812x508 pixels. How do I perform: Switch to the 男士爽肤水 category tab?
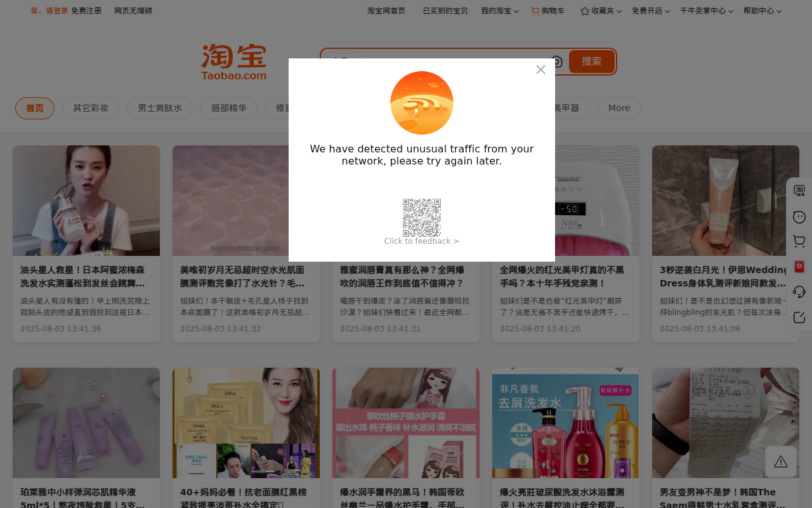click(x=160, y=108)
